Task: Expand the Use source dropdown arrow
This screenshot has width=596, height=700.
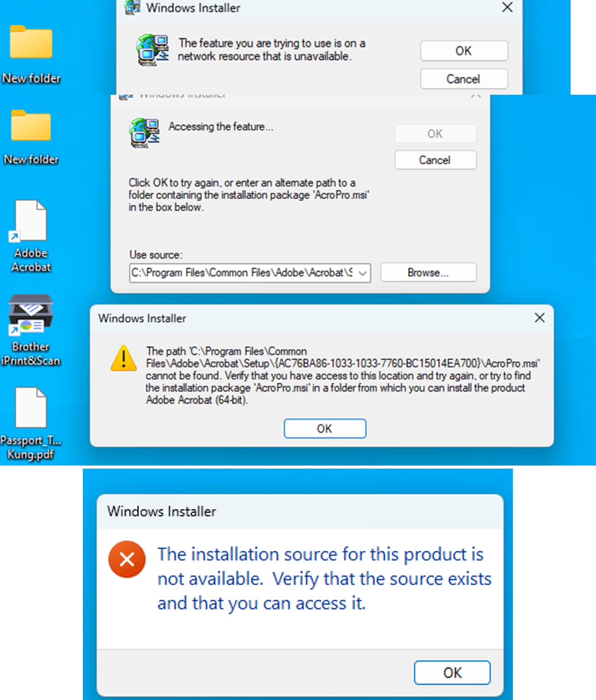Action: point(363,273)
